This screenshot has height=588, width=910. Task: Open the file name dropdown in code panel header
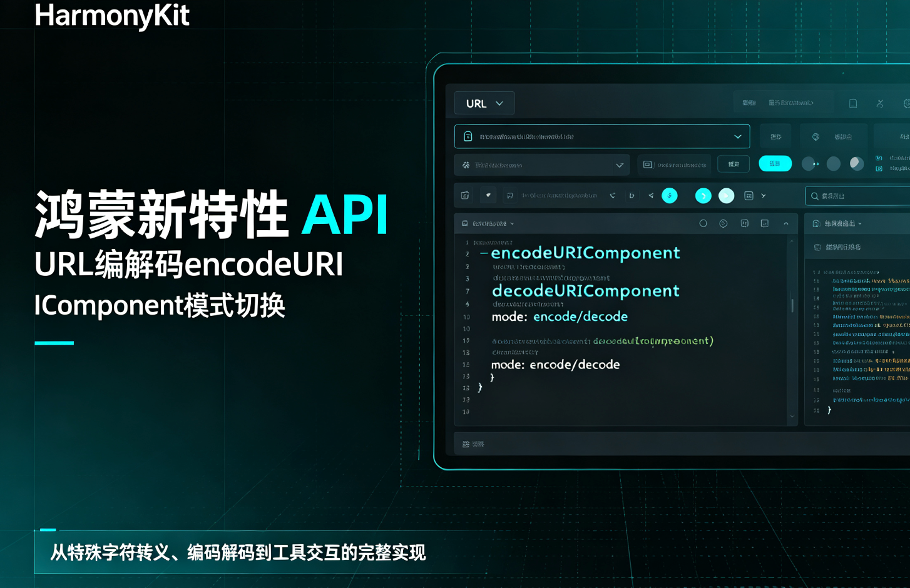[493, 223]
